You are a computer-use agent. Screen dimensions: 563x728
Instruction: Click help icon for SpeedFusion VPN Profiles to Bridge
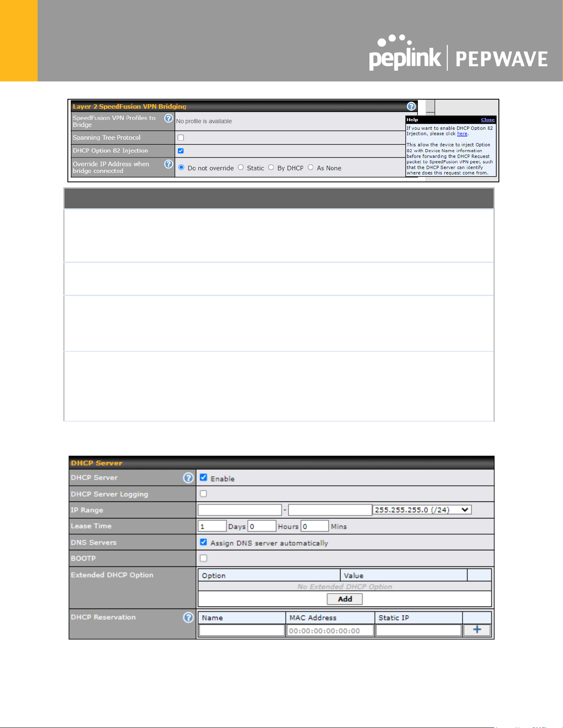click(168, 118)
